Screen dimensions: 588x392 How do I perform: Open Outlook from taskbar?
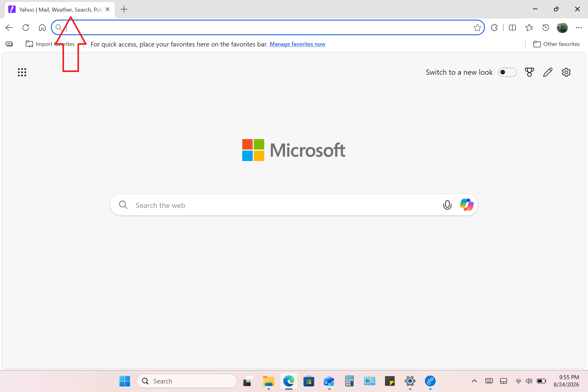329,381
